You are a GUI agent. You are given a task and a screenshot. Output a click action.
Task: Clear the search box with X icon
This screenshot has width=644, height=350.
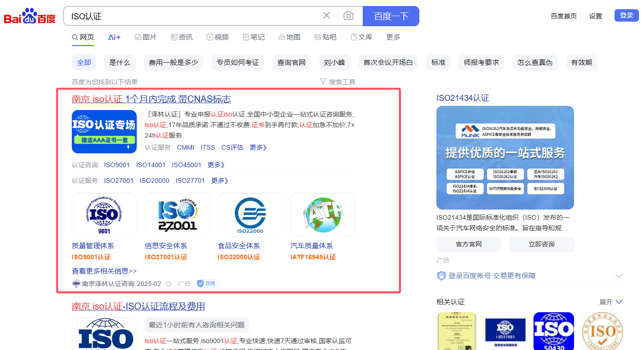326,16
